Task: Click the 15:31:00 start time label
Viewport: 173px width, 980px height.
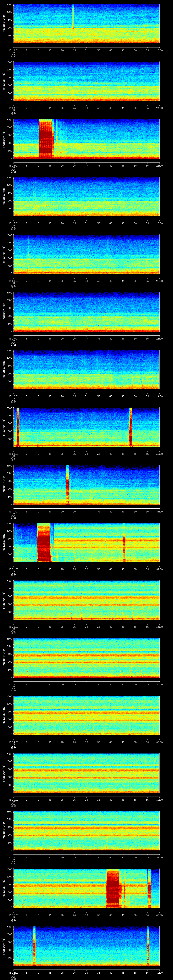Action: [13, 569]
